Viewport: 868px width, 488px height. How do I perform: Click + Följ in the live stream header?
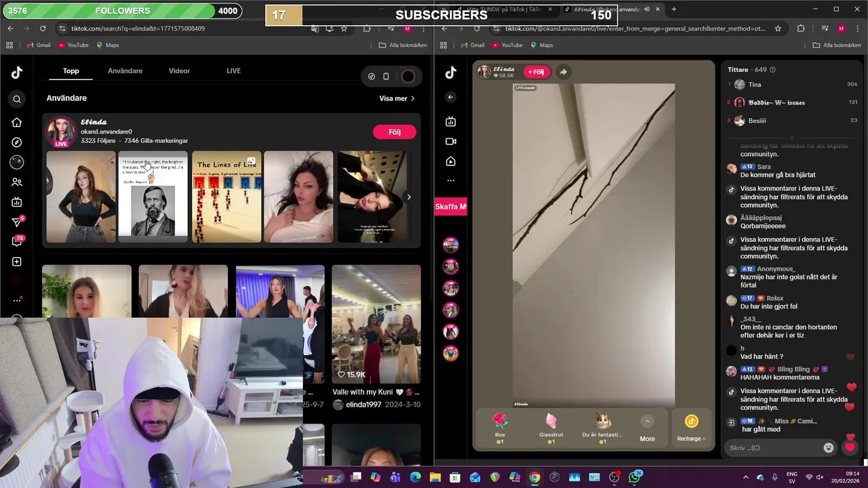pyautogui.click(x=536, y=72)
